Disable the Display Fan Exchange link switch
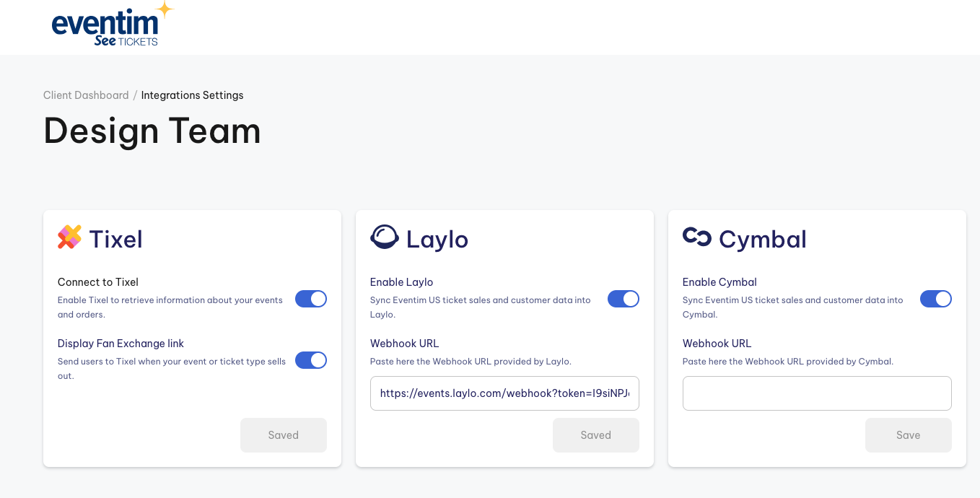This screenshot has height=498, width=980. [311, 360]
